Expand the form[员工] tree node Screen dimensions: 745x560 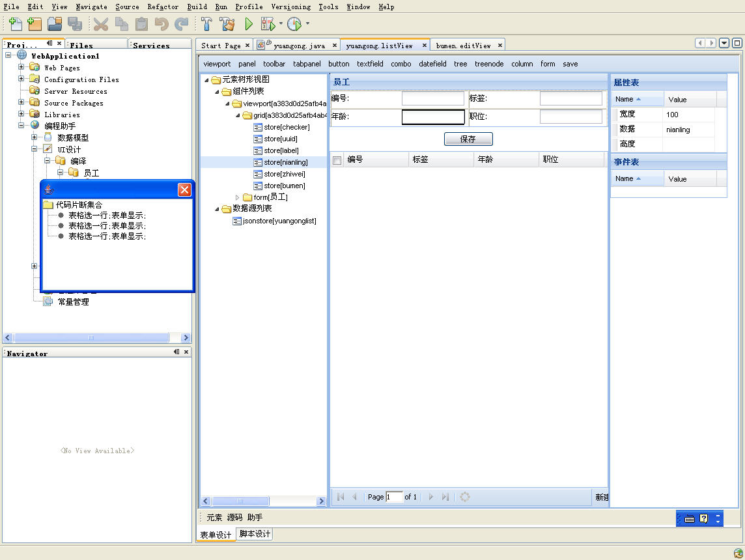(237, 197)
